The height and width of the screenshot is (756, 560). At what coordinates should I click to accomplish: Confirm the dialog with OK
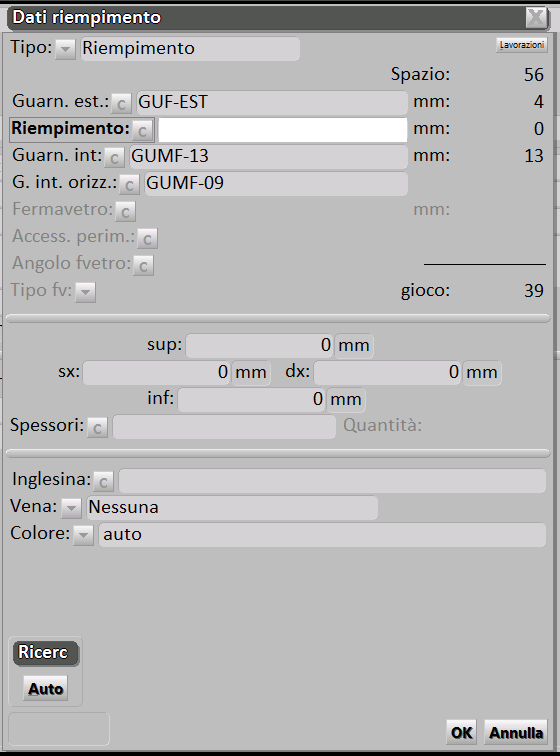tap(462, 732)
